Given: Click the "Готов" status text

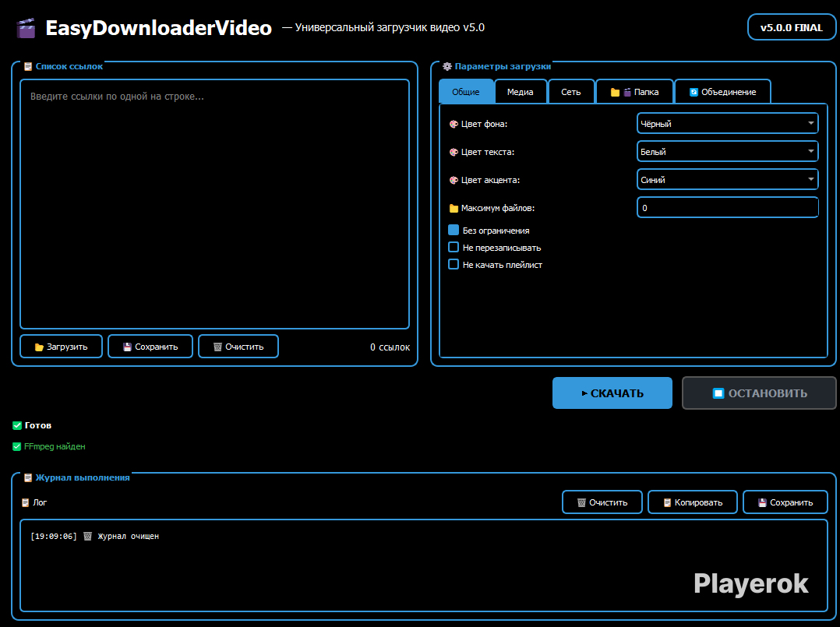Looking at the screenshot, I should [38, 426].
